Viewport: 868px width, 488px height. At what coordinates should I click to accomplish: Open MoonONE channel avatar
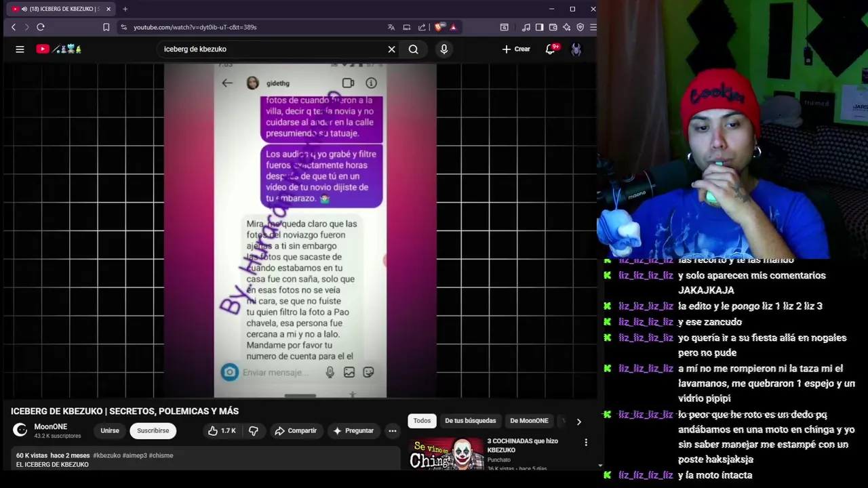pyautogui.click(x=20, y=430)
